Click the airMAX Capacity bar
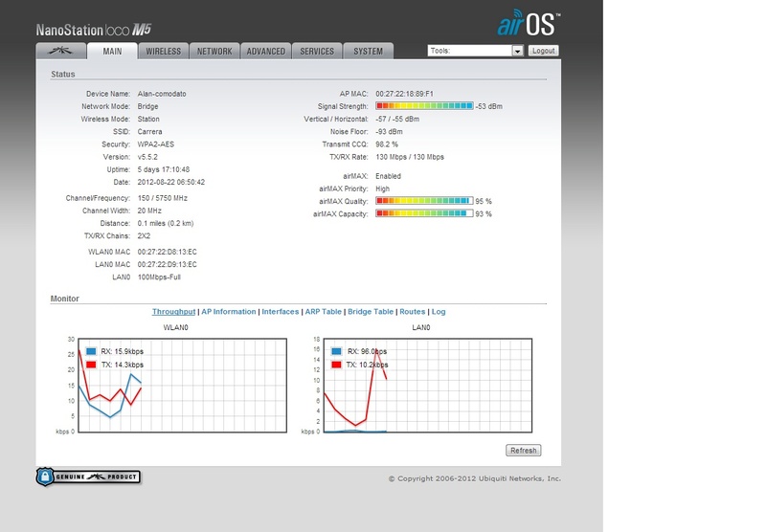This screenshot has width=766, height=532. pyautogui.click(x=424, y=213)
